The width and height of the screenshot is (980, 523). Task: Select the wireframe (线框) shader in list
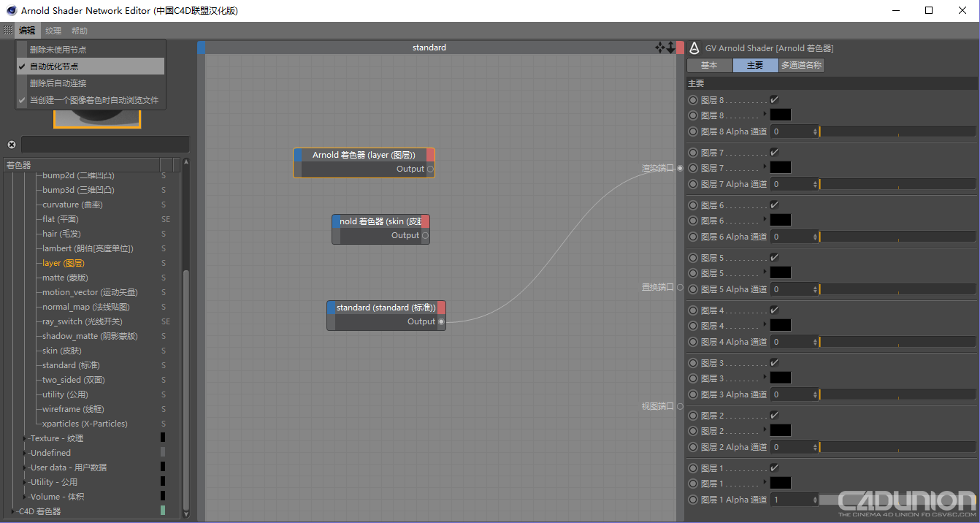[x=72, y=409]
